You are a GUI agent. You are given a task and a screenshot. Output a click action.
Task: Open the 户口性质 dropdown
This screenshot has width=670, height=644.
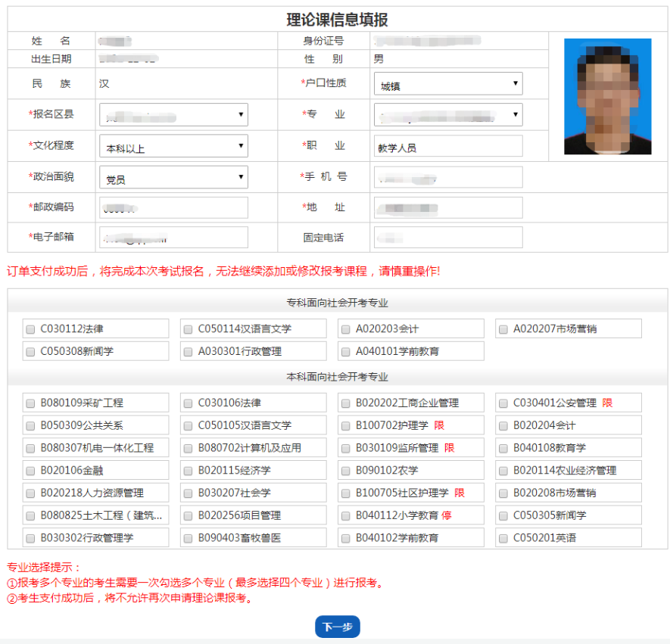point(447,84)
